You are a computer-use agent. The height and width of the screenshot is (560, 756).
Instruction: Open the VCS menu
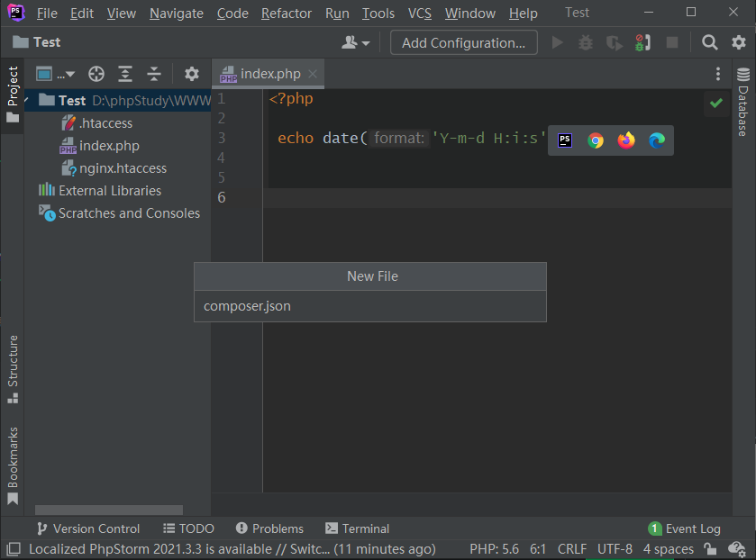(x=420, y=13)
